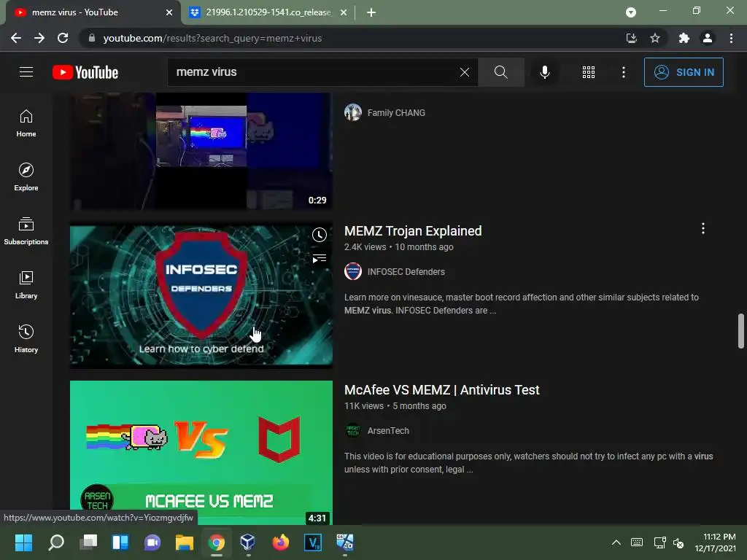Go forward with the browser forward arrow

pos(39,38)
